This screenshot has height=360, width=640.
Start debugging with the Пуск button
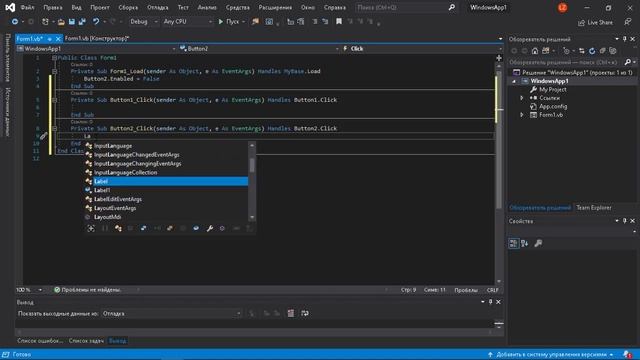click(x=229, y=22)
